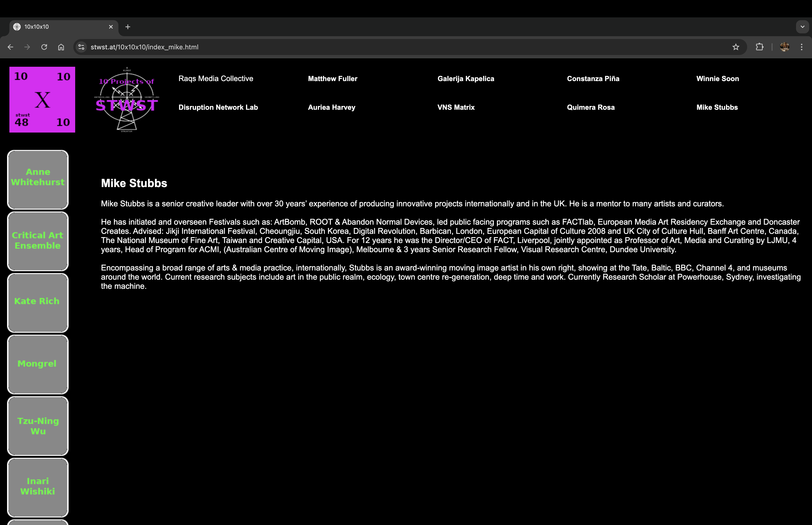View site information icon in address bar
This screenshot has width=812, height=525.
click(82, 47)
